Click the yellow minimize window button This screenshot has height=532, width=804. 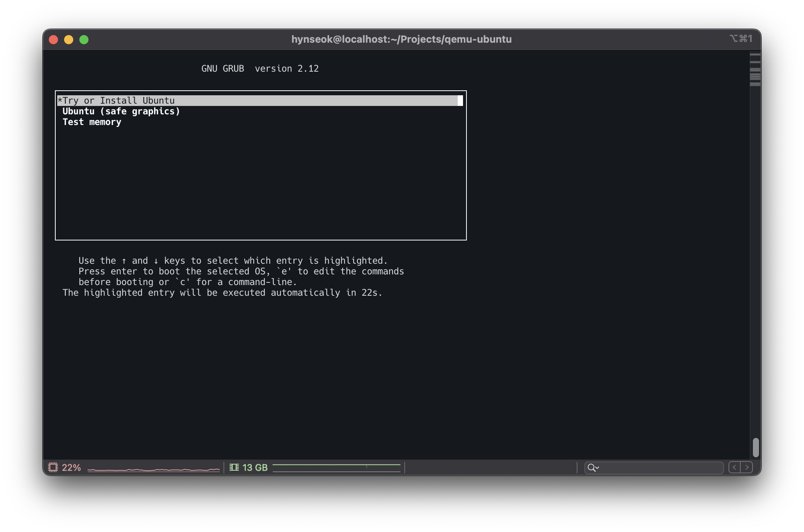69,40
